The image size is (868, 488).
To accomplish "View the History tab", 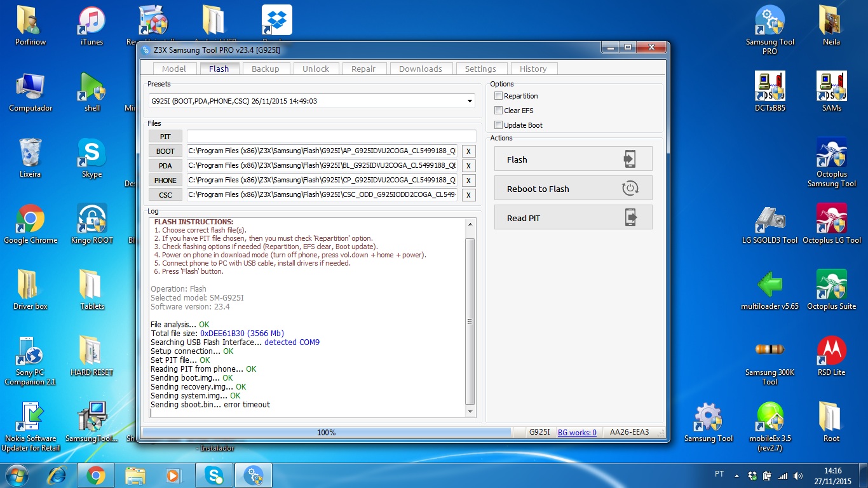I will pyautogui.click(x=533, y=69).
